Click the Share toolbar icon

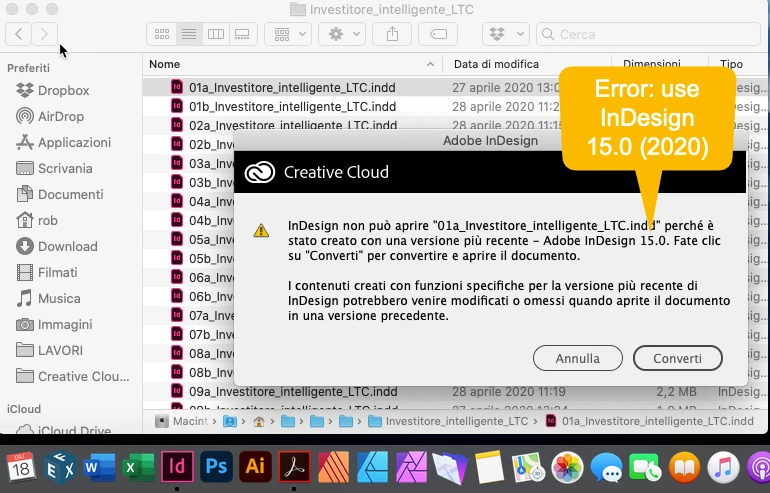(392, 34)
